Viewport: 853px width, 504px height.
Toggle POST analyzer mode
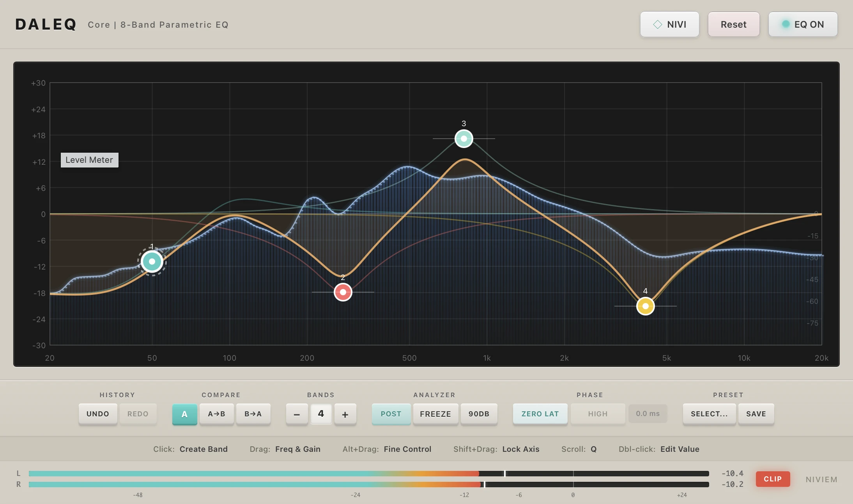391,414
